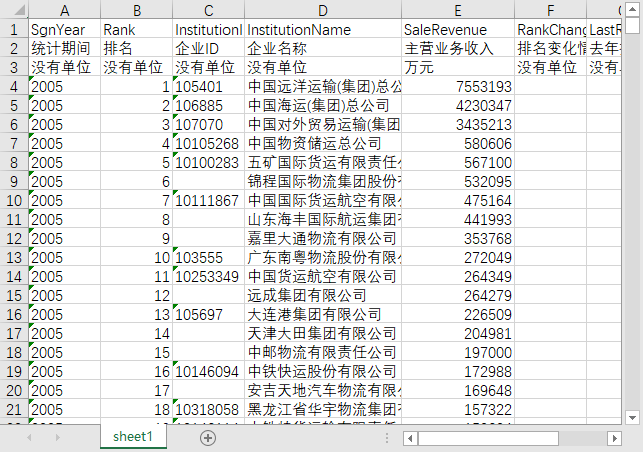Click the vertical scrollbar thumb
This screenshot has height=452, width=643.
(x=632, y=26)
